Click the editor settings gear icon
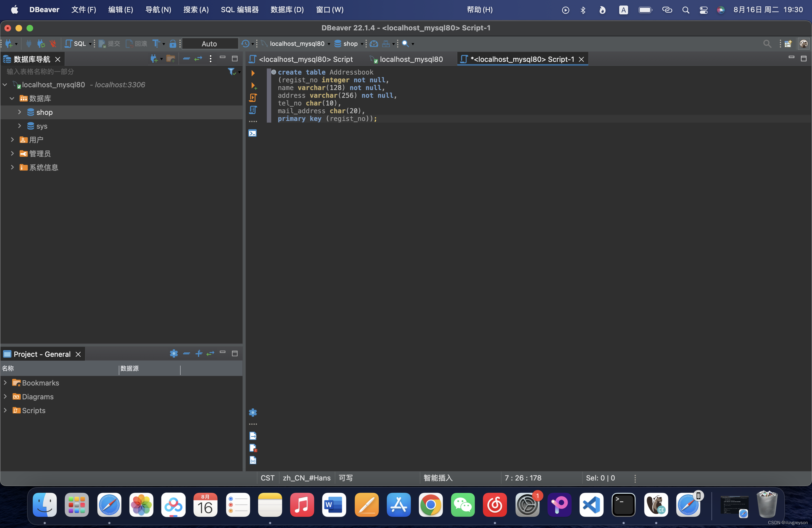This screenshot has width=812, height=528. click(253, 412)
